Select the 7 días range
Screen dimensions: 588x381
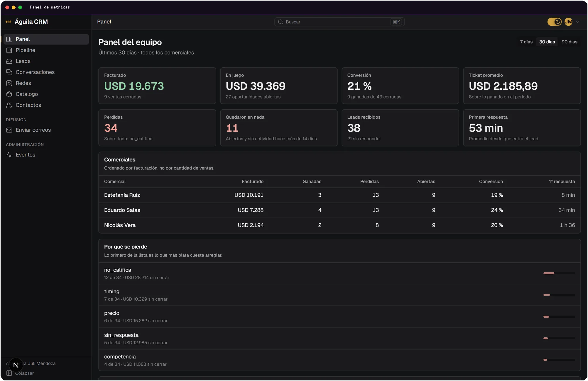tap(526, 42)
